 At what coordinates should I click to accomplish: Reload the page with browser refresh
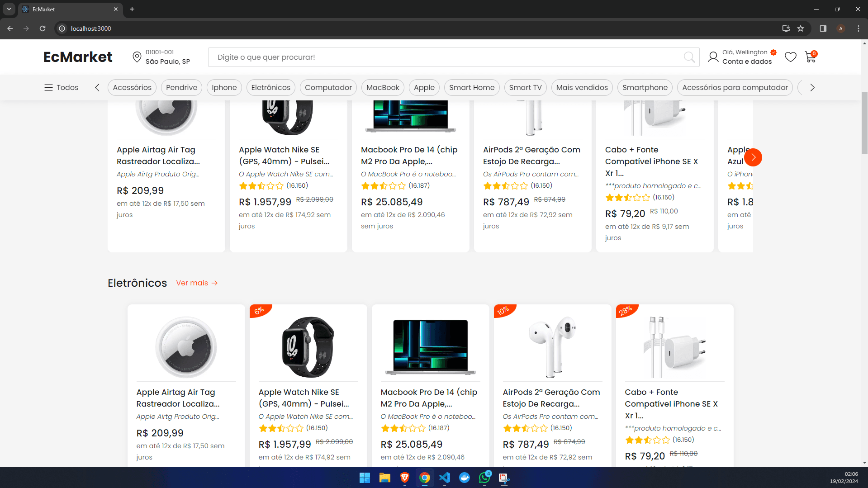coord(43,28)
